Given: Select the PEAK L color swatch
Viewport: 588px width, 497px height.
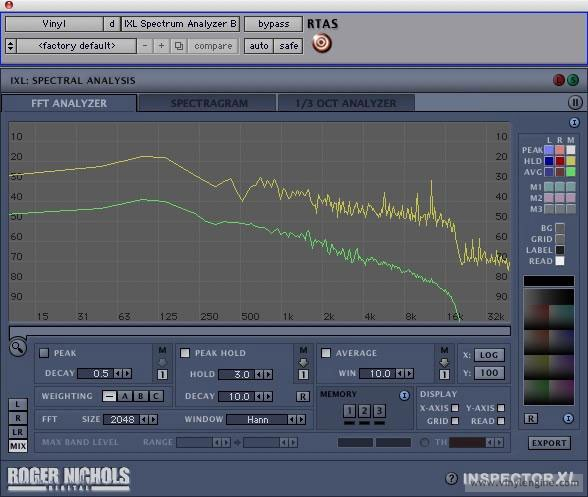Looking at the screenshot, I should click(549, 150).
